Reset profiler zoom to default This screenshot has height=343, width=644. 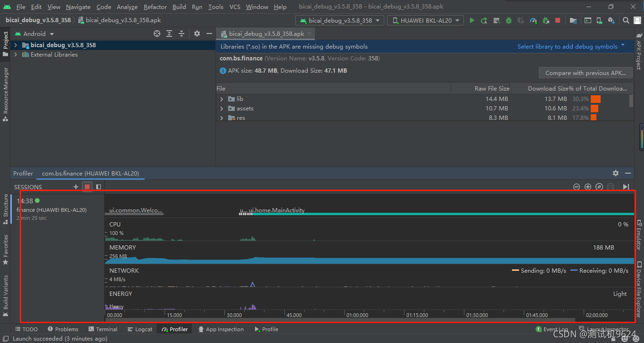[599, 187]
